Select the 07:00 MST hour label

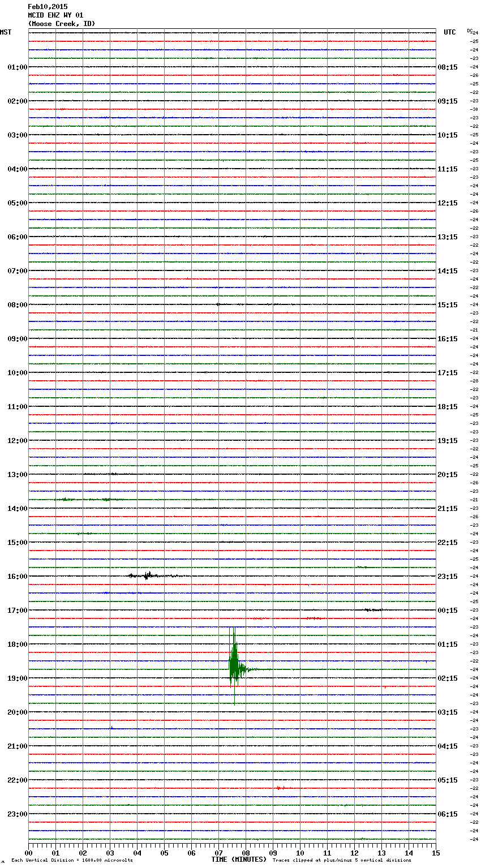click(x=17, y=271)
